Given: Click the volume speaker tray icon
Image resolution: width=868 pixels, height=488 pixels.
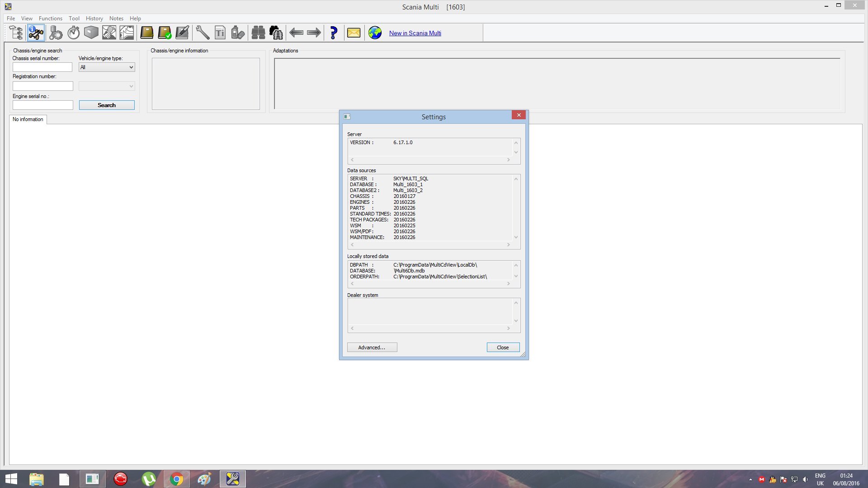Looking at the screenshot, I should (805, 479).
